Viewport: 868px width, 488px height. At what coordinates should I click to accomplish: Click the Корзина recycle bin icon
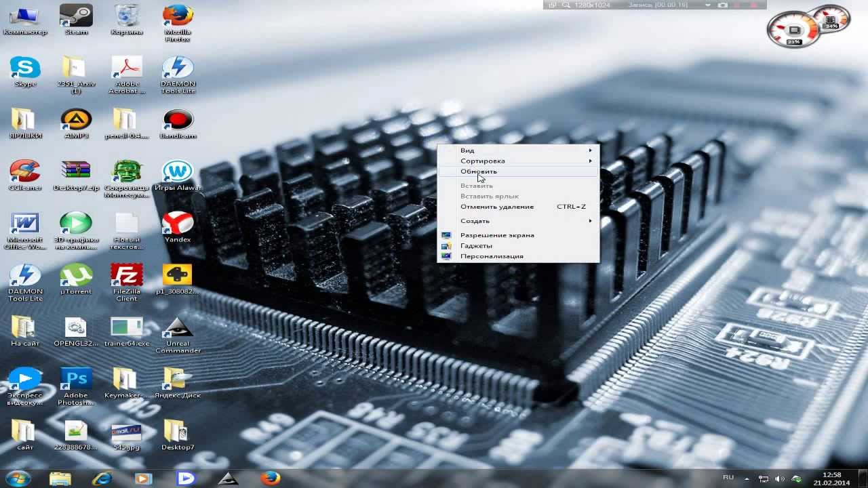tap(127, 20)
